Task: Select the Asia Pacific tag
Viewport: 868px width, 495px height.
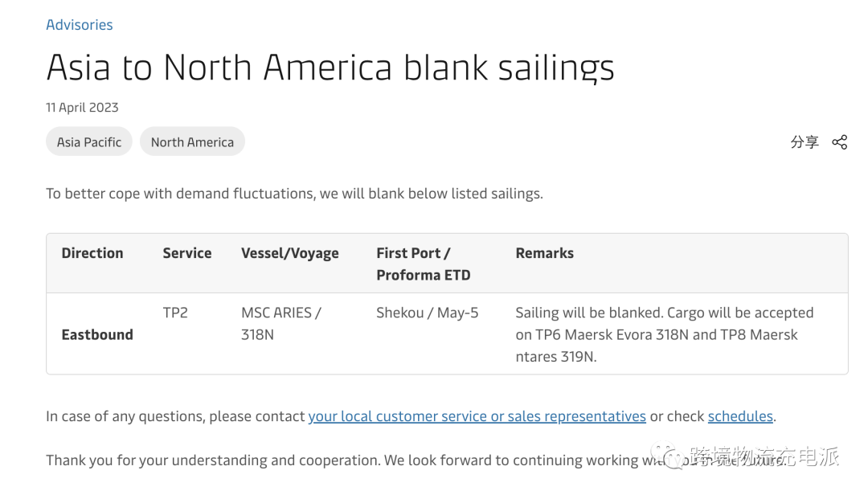Action: pos(89,141)
